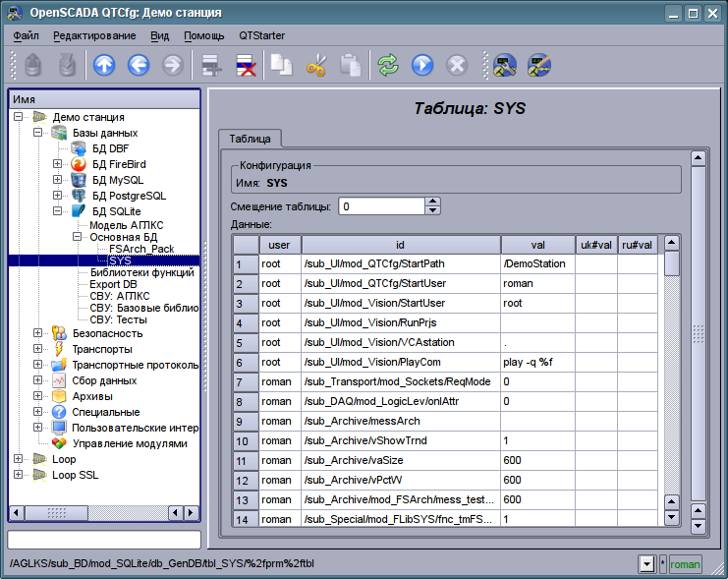728x579 pixels.
Task: Click the page vertical scrollbar up arrow
Action: 698,158
